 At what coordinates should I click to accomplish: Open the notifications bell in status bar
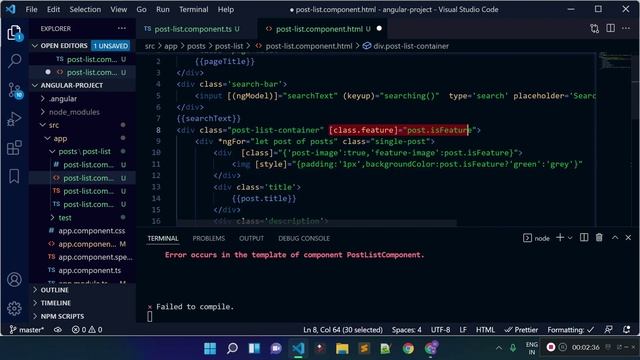click(x=627, y=329)
